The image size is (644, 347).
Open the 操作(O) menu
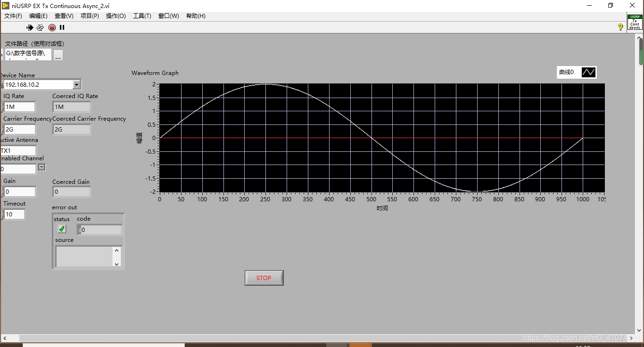click(116, 16)
